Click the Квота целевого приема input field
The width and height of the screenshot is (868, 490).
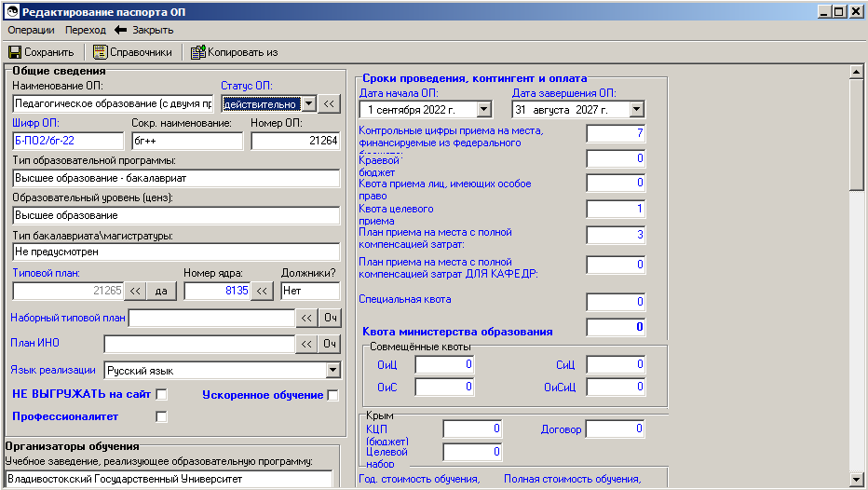pyautogui.click(x=615, y=210)
